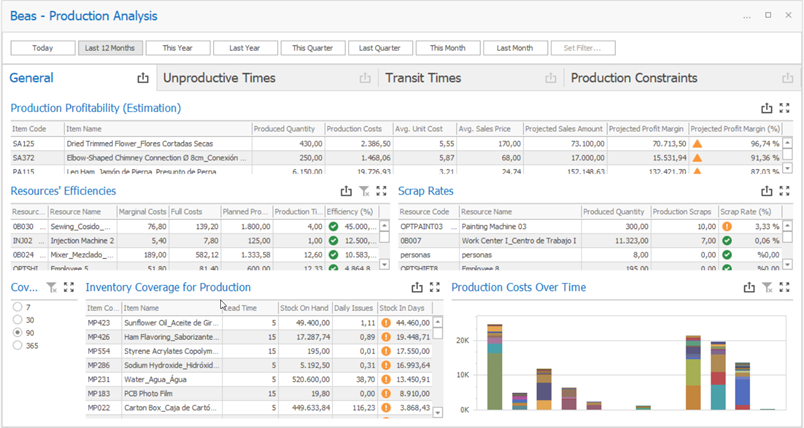The width and height of the screenshot is (804, 428).
Task: Export the Production Profitability widget
Action: [767, 108]
